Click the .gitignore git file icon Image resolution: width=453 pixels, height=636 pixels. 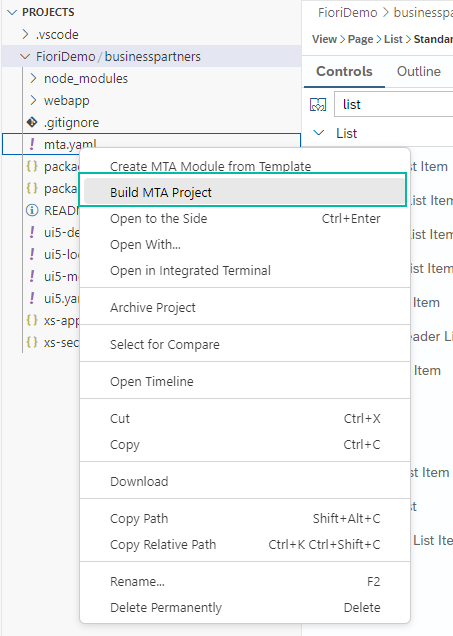pyautogui.click(x=32, y=122)
